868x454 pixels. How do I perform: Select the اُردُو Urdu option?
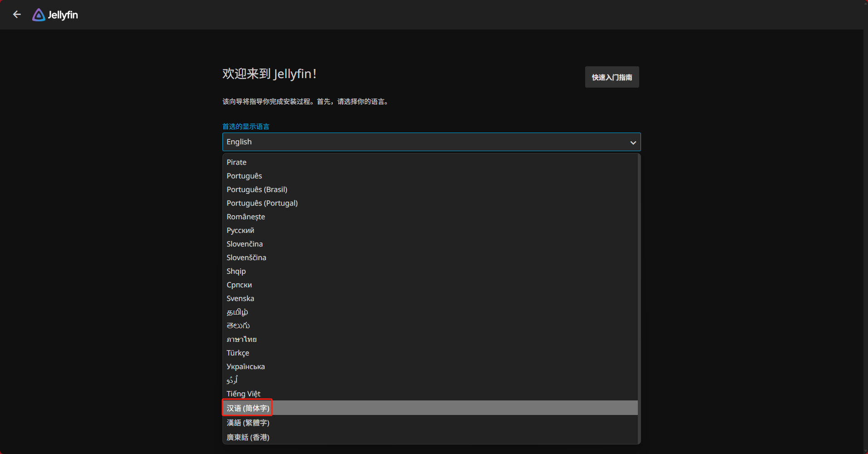coord(430,380)
